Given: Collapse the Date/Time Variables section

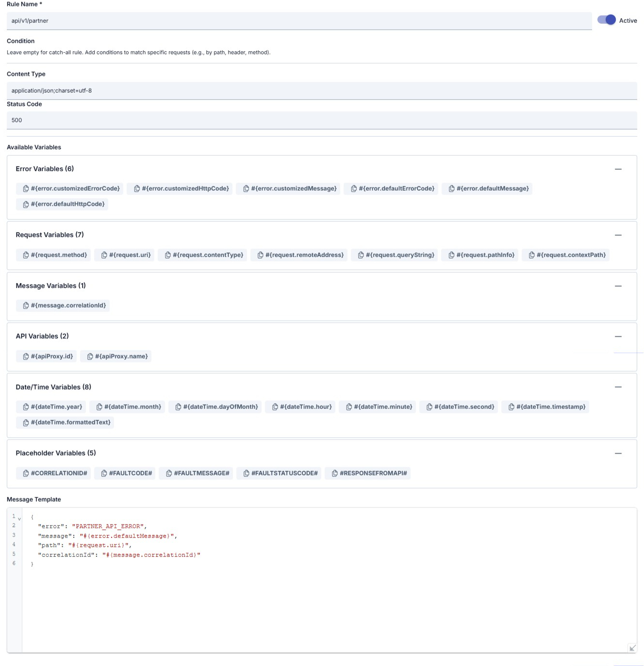Looking at the screenshot, I should coord(618,387).
